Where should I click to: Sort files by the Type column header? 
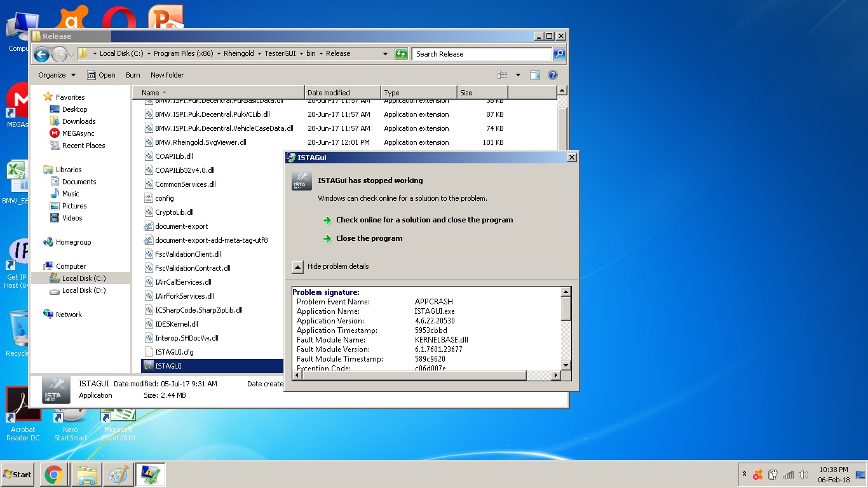pos(419,93)
